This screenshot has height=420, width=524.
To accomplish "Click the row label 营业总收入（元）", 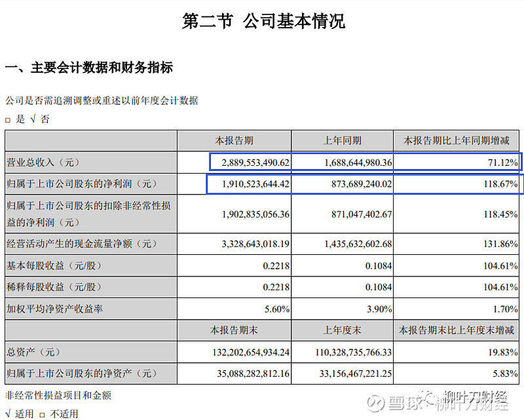I will pos(43,162).
